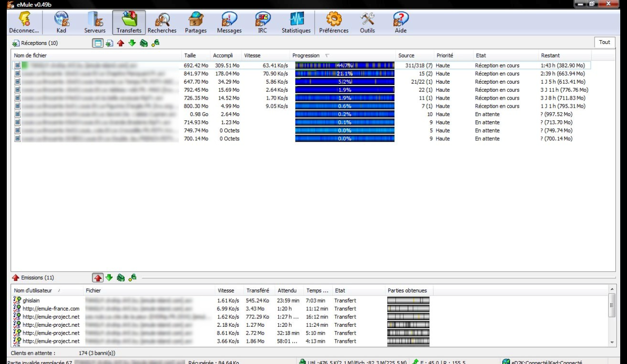
Task: Show the Statistiques page
Action: [296, 23]
